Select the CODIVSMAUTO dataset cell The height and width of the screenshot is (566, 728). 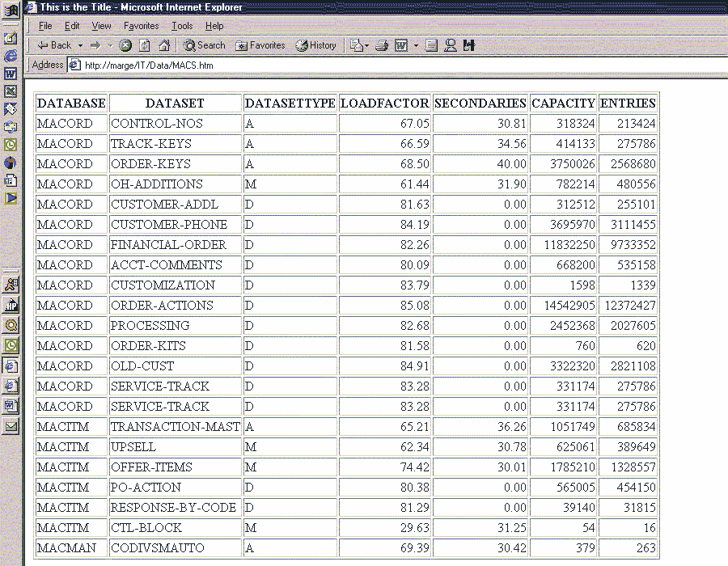coord(176,548)
